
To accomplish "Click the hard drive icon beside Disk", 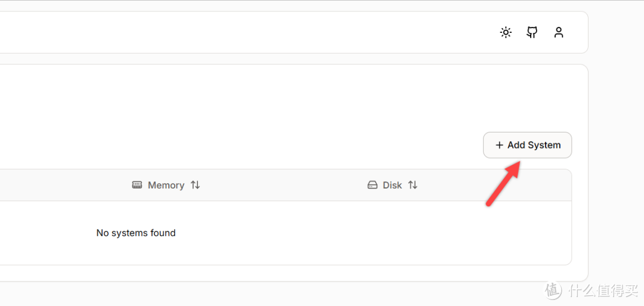I will (x=373, y=186).
